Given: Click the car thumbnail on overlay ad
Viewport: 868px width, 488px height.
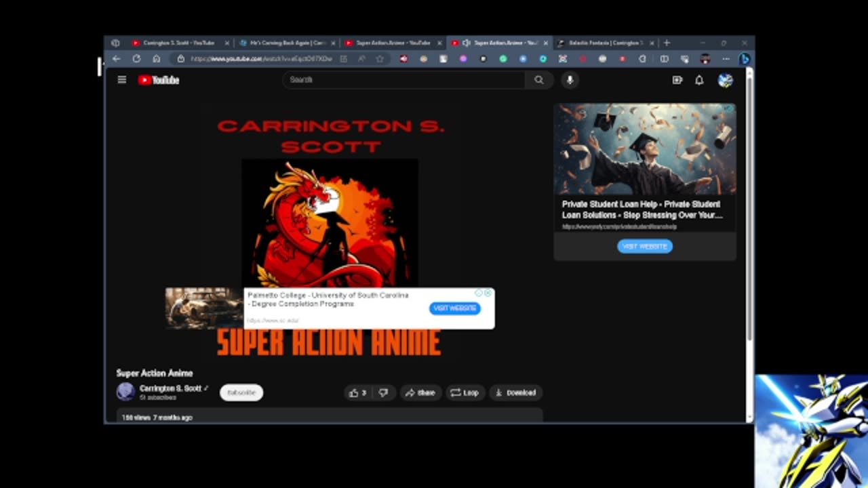Looking at the screenshot, I should tap(204, 308).
